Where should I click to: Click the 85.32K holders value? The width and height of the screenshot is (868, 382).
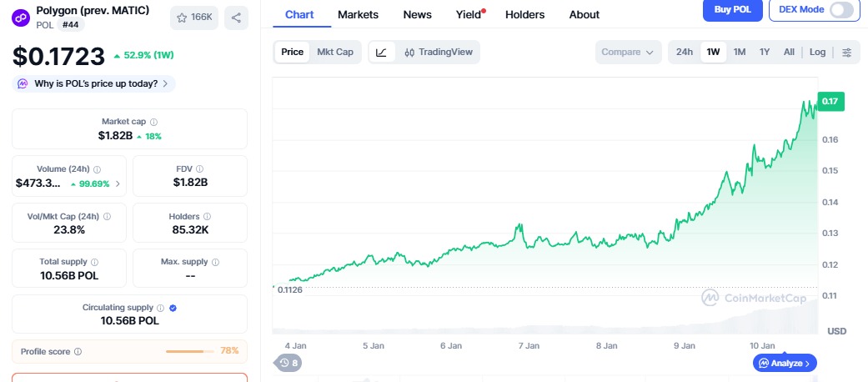pos(190,229)
